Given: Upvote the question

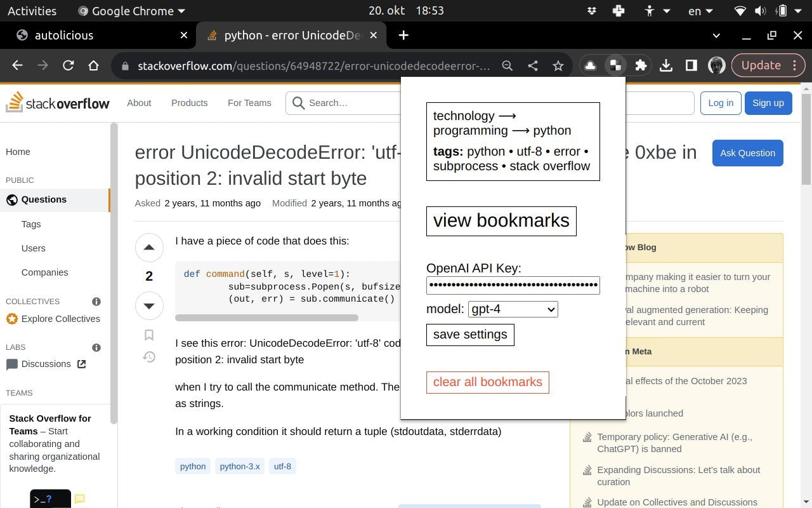Looking at the screenshot, I should (149, 248).
